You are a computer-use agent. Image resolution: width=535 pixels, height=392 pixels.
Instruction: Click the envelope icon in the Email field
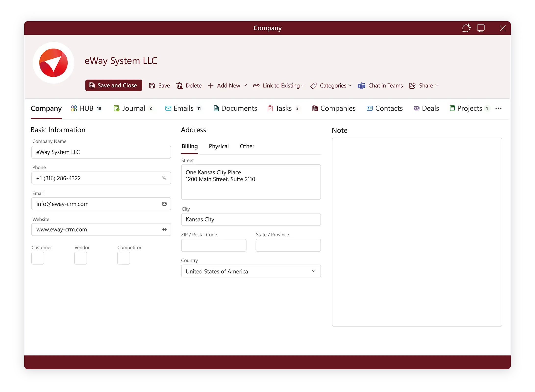164,204
